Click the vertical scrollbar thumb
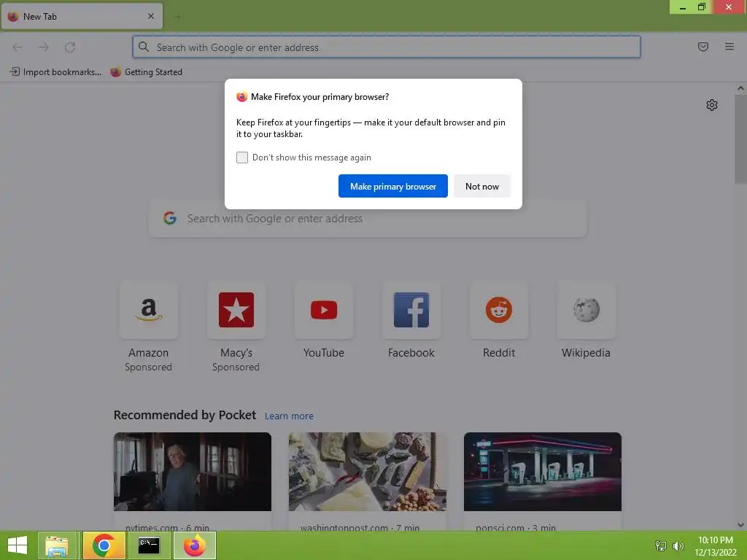747x560 pixels. pos(740,139)
